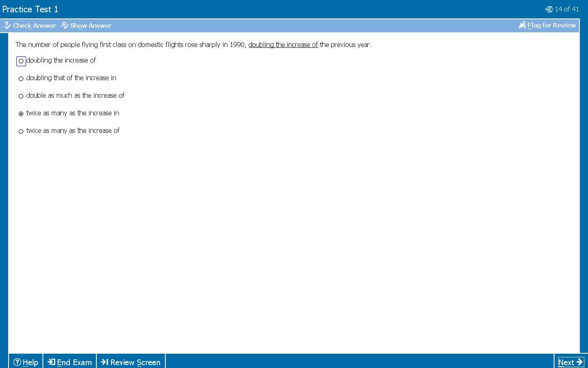Open the Help screen
This screenshot has width=588, height=368.
29,362
